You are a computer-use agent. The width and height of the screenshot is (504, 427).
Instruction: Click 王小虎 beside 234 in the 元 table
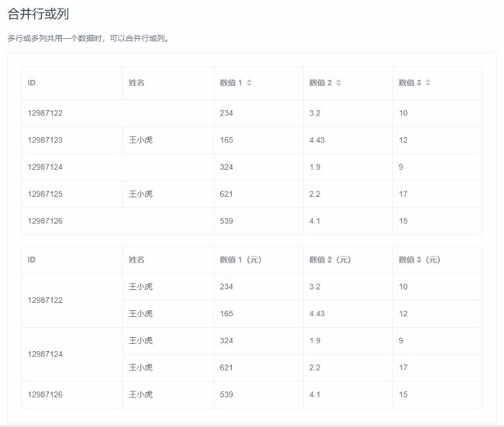click(140, 286)
